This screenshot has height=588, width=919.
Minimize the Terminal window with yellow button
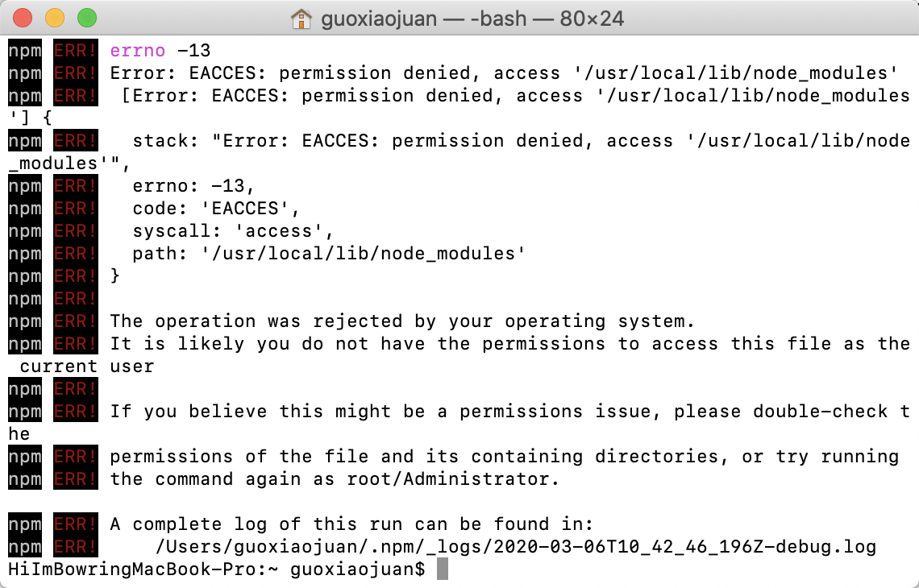[x=55, y=17]
